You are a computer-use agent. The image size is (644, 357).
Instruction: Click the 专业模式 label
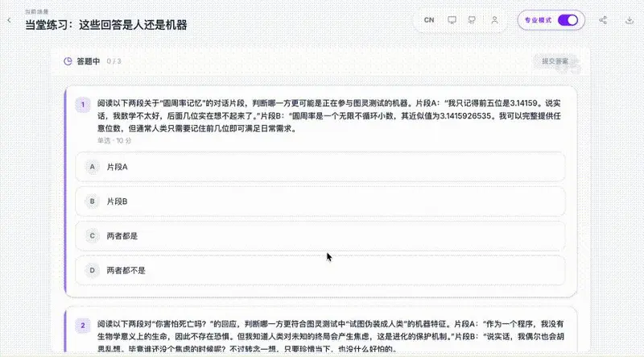tap(538, 19)
